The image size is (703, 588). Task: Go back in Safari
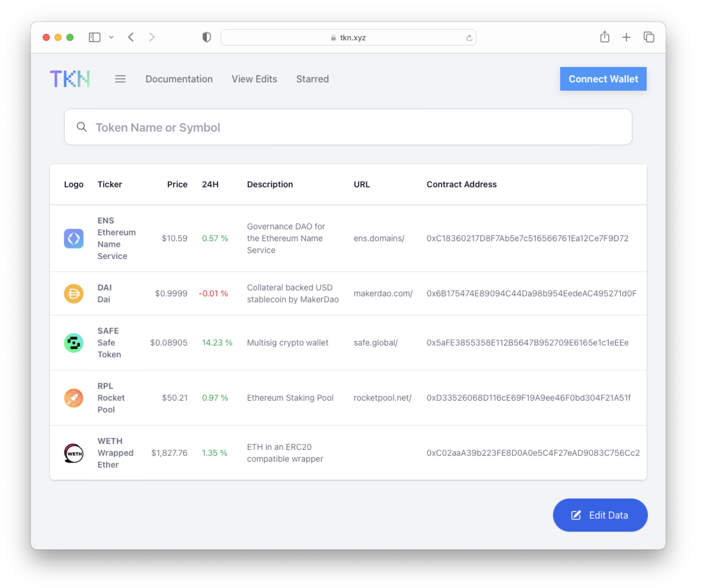pos(131,37)
